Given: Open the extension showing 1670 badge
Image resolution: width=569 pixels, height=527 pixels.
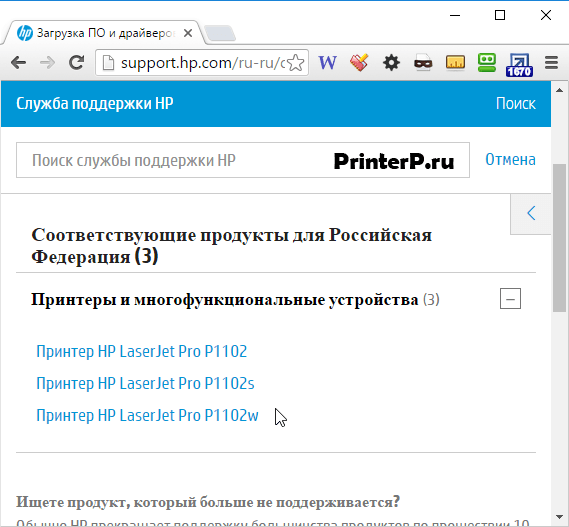Looking at the screenshot, I should click(519, 65).
